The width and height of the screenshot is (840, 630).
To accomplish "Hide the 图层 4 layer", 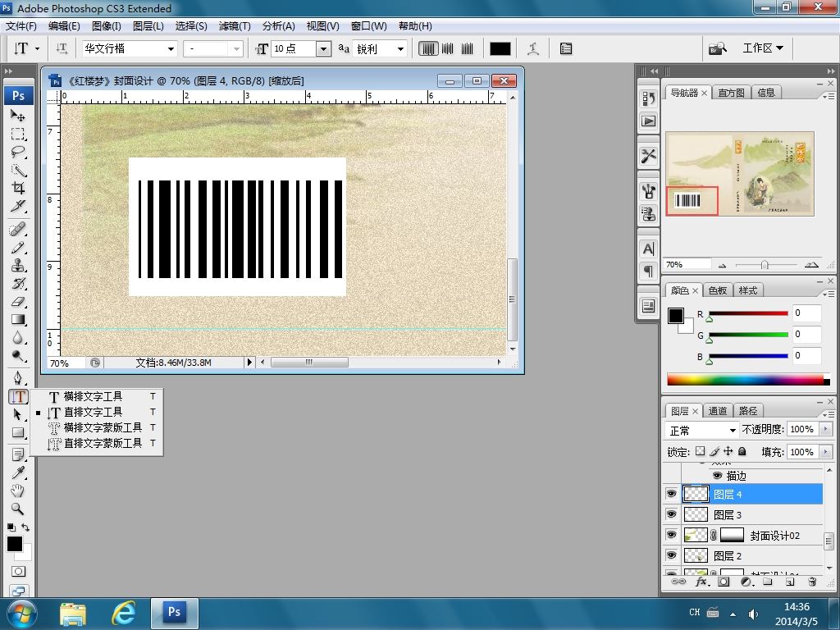I will (x=671, y=493).
